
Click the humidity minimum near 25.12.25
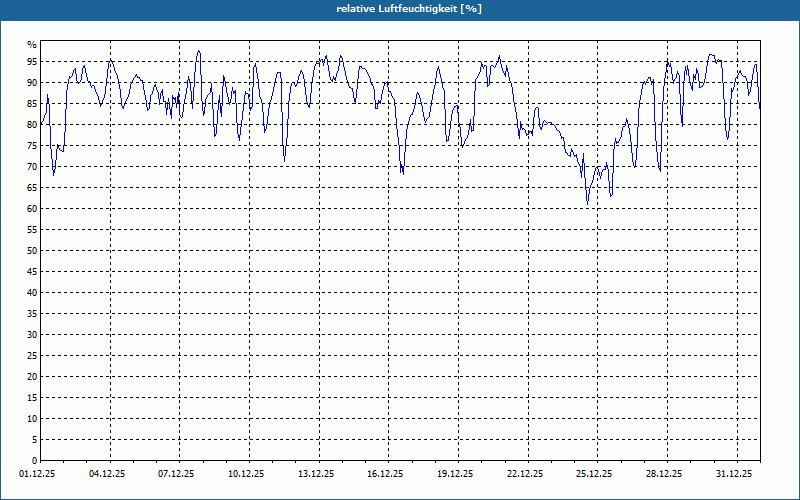(x=587, y=204)
